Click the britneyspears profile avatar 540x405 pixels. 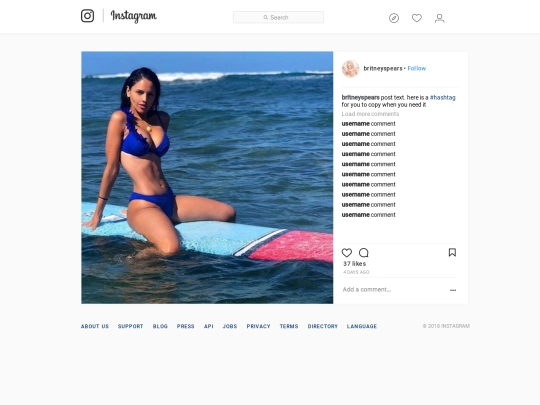(x=350, y=69)
